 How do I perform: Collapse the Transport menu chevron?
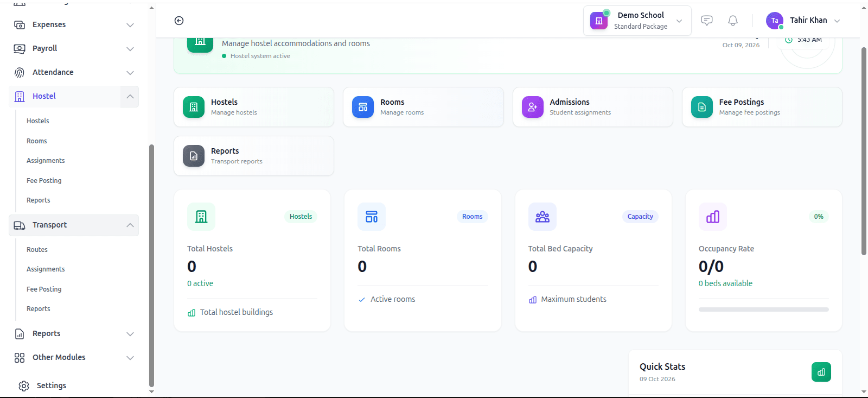pyautogui.click(x=130, y=225)
